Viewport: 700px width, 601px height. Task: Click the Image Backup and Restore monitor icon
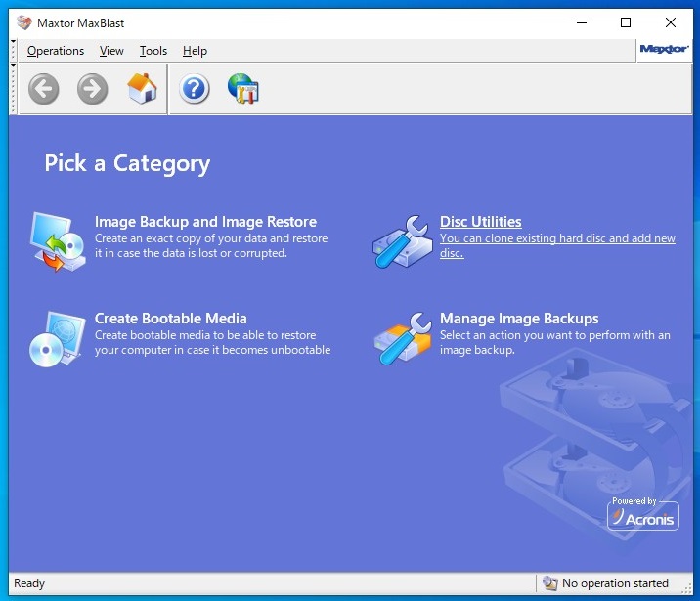click(x=58, y=241)
